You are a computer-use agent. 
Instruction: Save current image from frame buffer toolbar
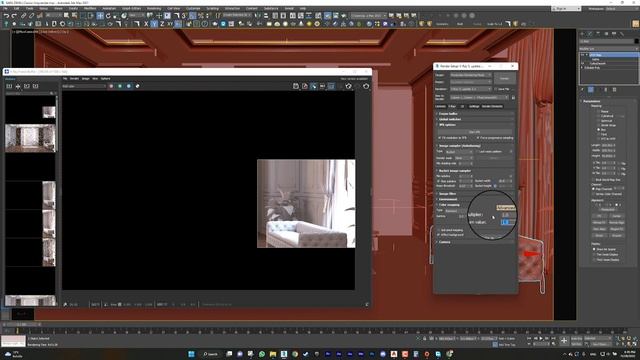tap(296, 86)
